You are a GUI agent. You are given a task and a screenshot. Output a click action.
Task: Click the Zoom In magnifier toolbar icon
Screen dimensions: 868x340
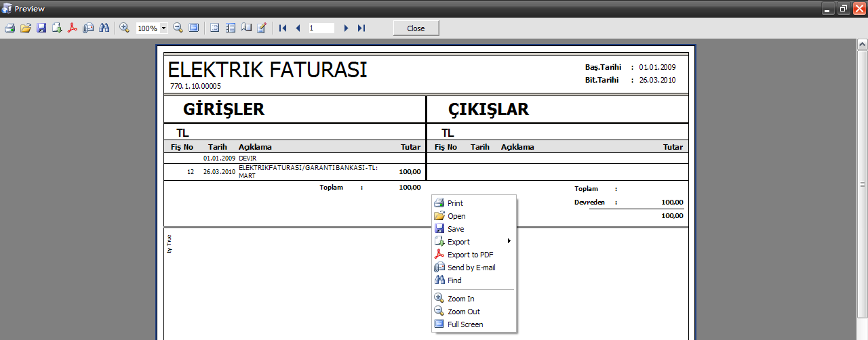(x=125, y=28)
